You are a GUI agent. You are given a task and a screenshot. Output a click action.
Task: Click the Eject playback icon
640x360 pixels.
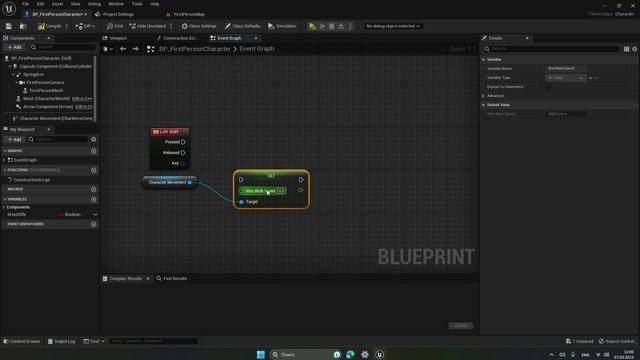tap(341, 26)
